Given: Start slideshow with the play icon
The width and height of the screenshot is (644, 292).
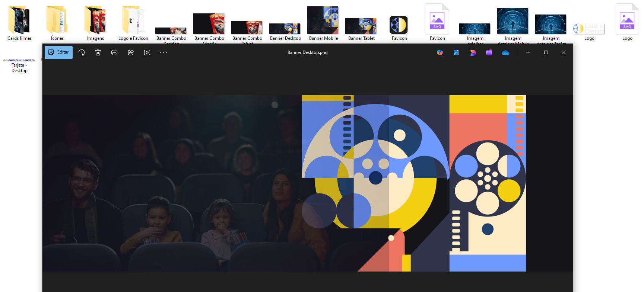Looking at the screenshot, I should [x=147, y=52].
